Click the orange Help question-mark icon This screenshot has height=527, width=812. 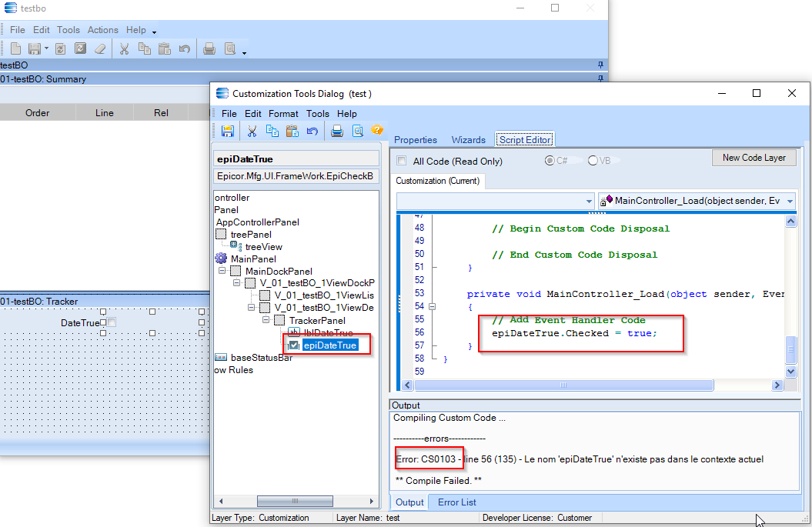coord(377,130)
